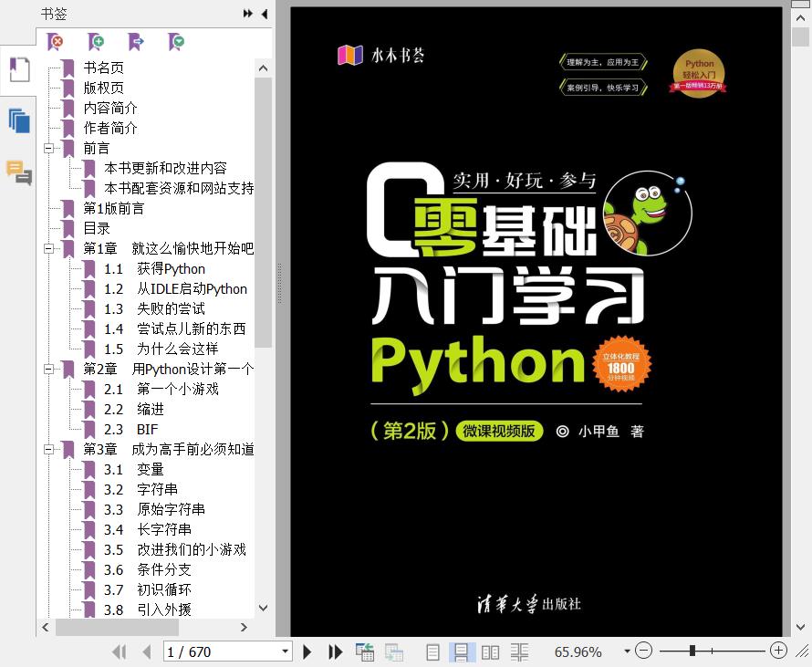Collapse the 书签 panel with the left triangle
812x667 pixels.
(265, 14)
